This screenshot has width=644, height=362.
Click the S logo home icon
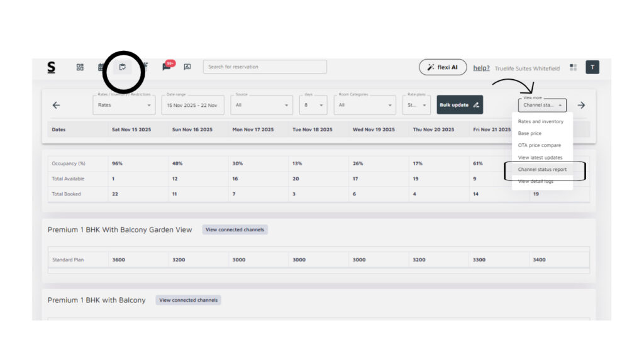tap(52, 67)
